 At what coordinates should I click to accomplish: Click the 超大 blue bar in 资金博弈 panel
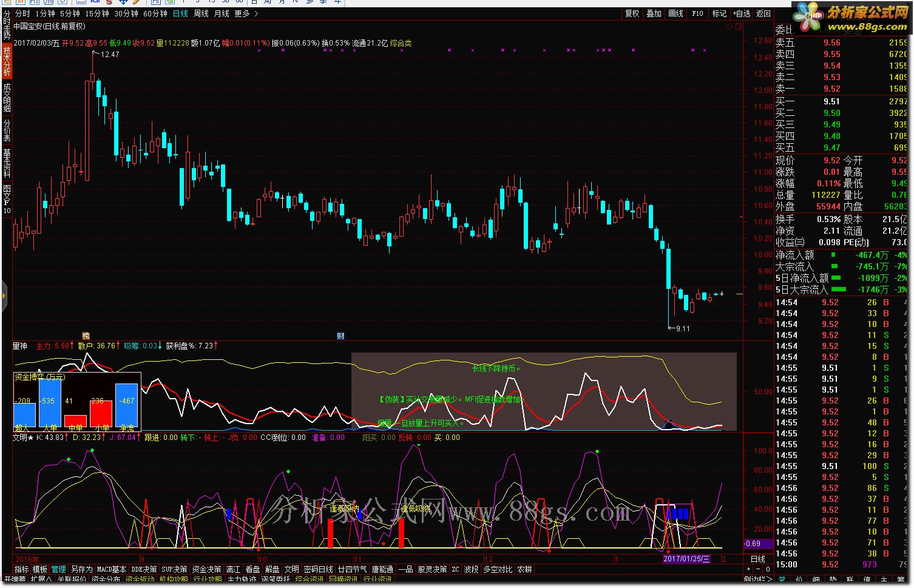(x=24, y=416)
